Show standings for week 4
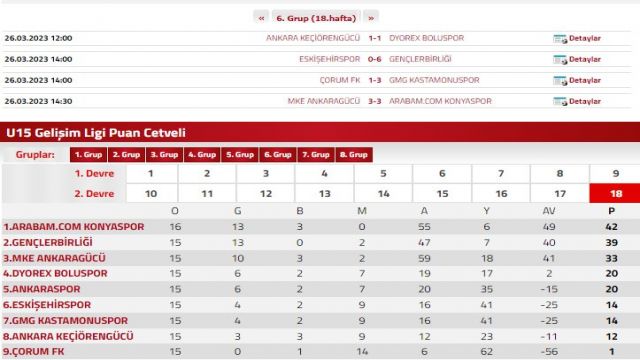 [x=324, y=173]
